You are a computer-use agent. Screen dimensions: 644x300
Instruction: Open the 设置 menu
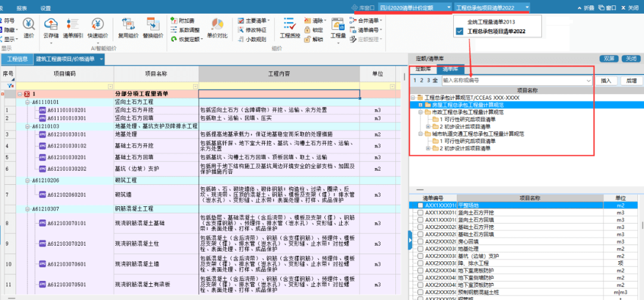point(46,8)
